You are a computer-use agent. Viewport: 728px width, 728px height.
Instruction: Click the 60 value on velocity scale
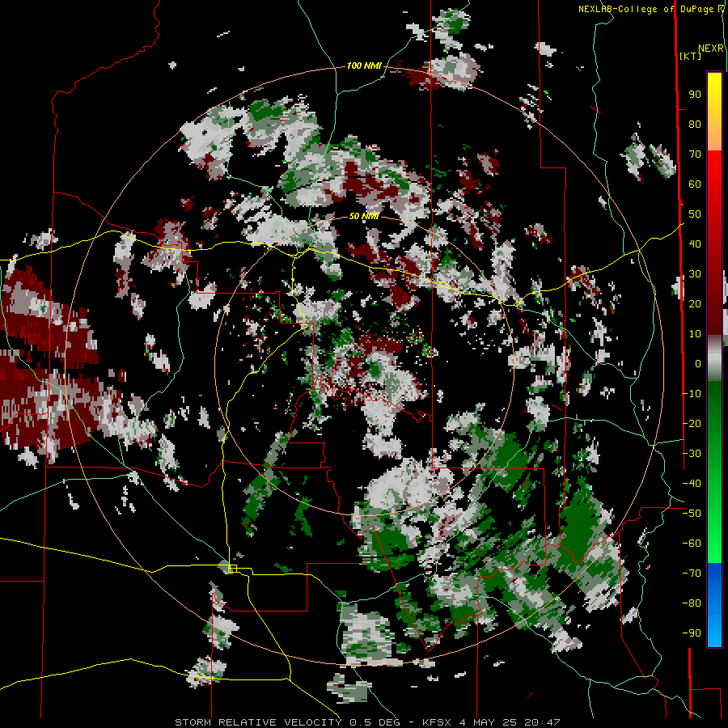coord(695,184)
